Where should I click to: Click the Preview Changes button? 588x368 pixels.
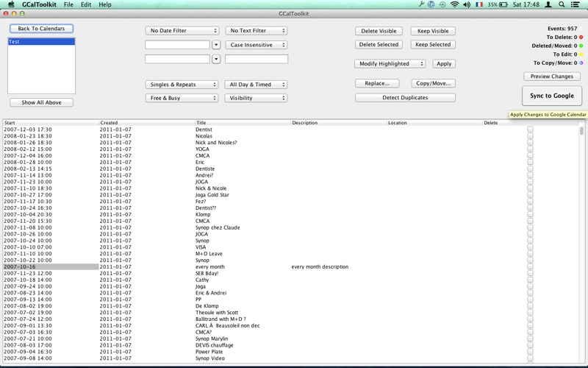coord(552,77)
